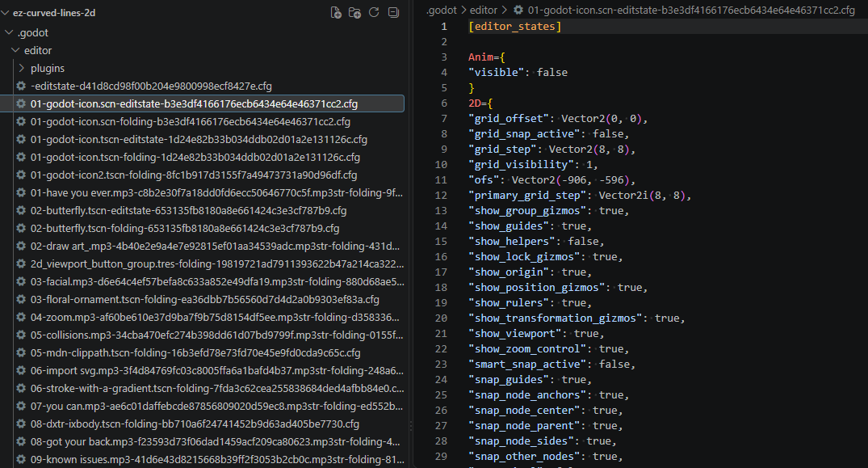This screenshot has height=468, width=868.
Task: Click gear icon beside 02-butterfly.tscn-editstate file
Action: click(21, 210)
